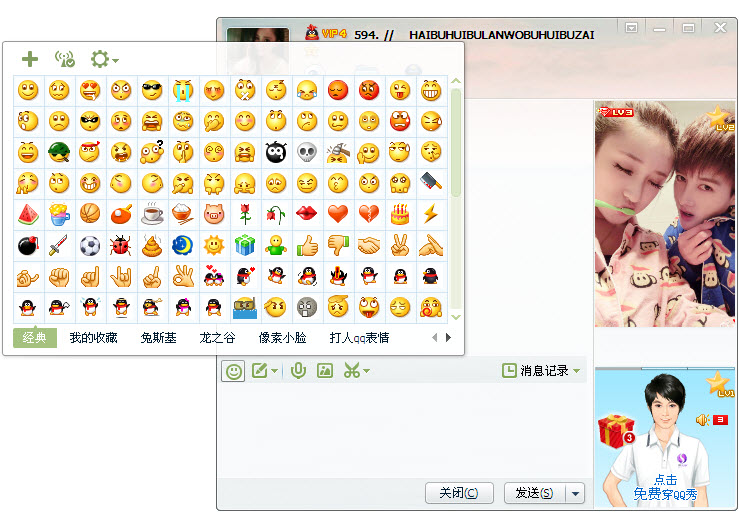Start voice message with microphone icon
This screenshot has height=512, width=739.
298,371
